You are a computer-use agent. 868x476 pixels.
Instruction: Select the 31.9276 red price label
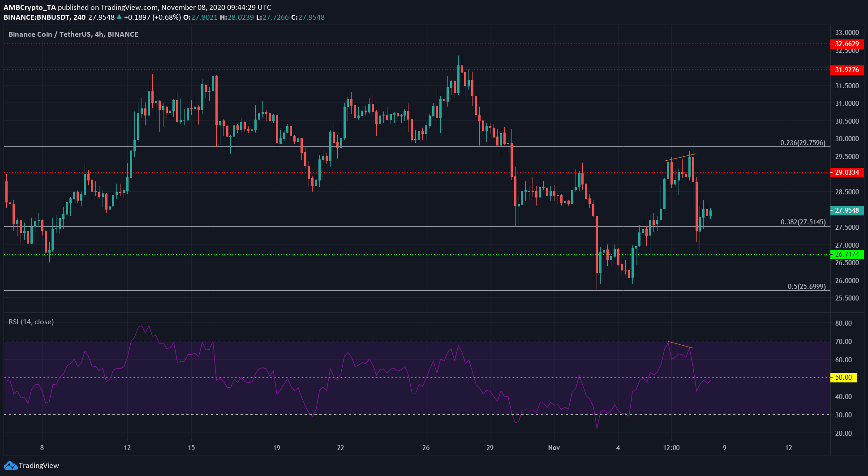[847, 70]
